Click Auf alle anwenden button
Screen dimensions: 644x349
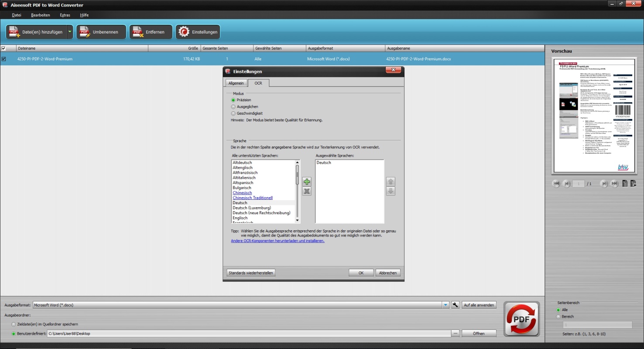tap(479, 305)
